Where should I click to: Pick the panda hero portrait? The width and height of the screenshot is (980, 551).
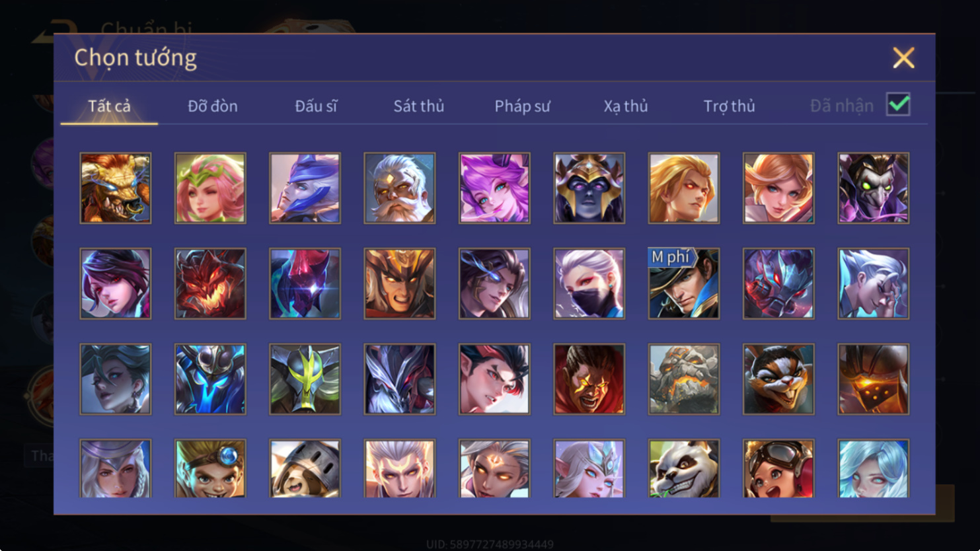tap(684, 468)
